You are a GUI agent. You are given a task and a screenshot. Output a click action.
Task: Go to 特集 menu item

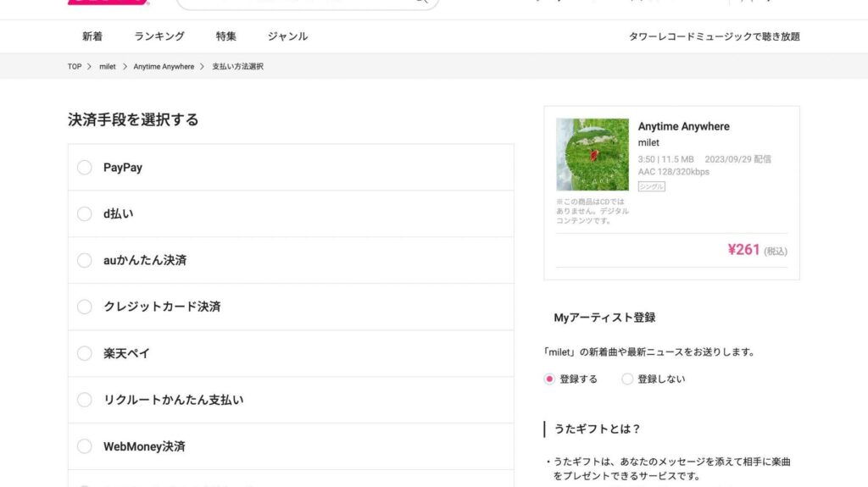(x=225, y=36)
